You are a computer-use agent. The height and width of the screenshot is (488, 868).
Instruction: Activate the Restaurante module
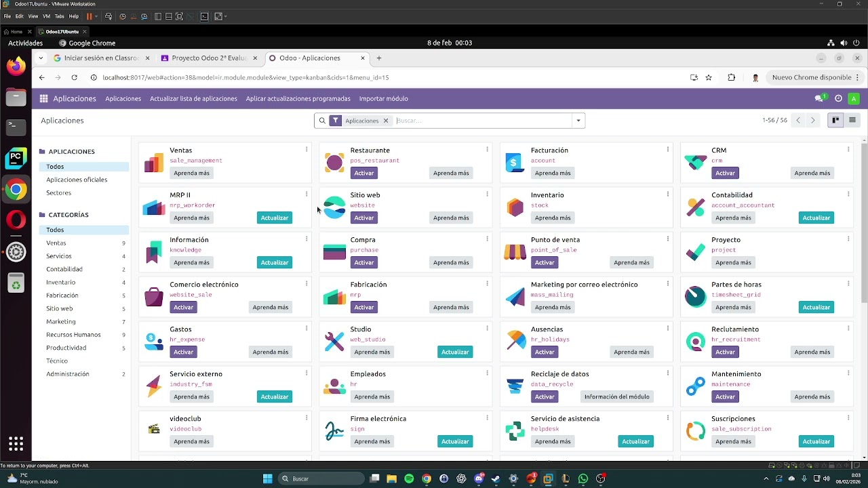click(363, 173)
